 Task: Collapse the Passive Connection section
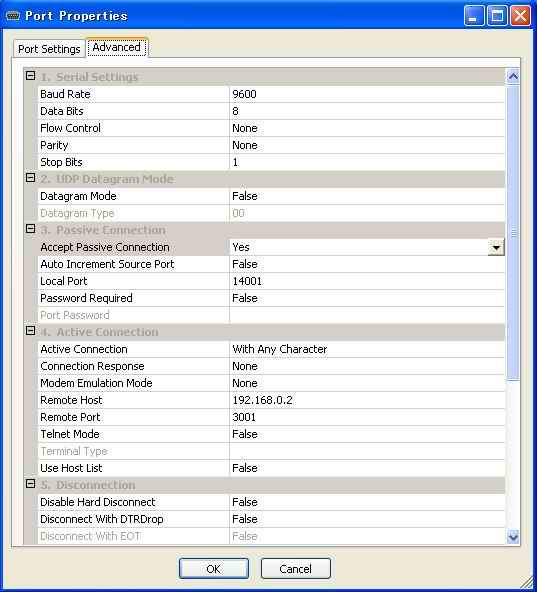click(31, 229)
